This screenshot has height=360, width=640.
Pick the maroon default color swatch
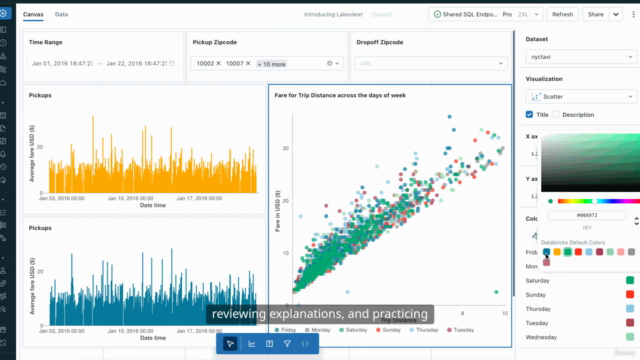pyautogui.click(x=600, y=252)
